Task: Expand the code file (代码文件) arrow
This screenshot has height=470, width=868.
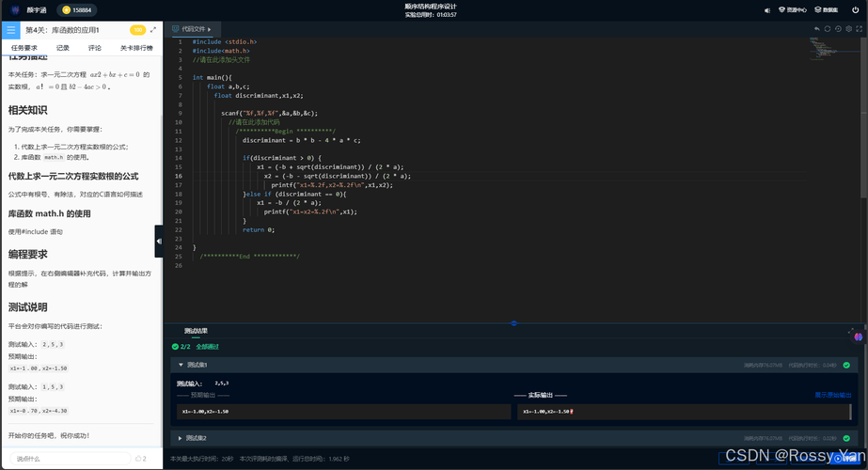Action: pos(210,29)
